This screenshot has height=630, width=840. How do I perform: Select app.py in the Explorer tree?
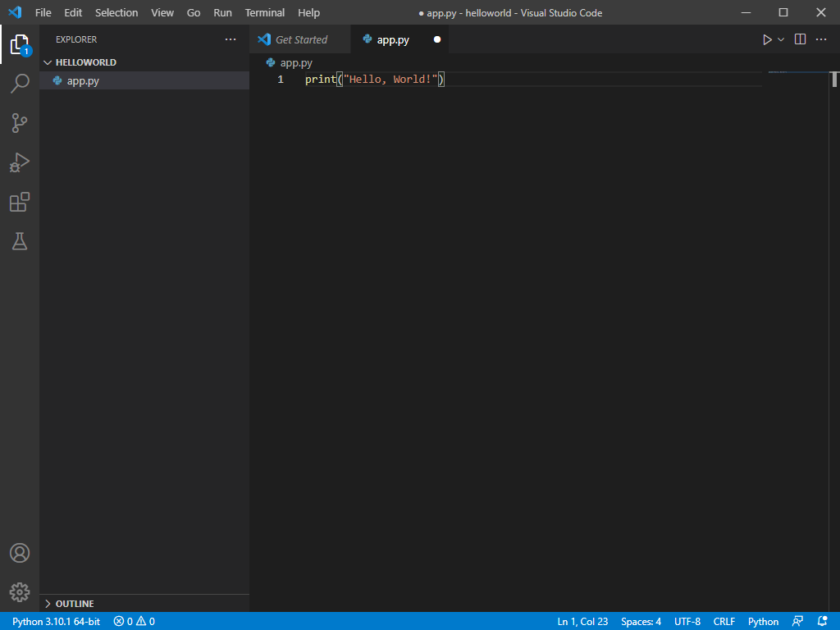coord(144,81)
